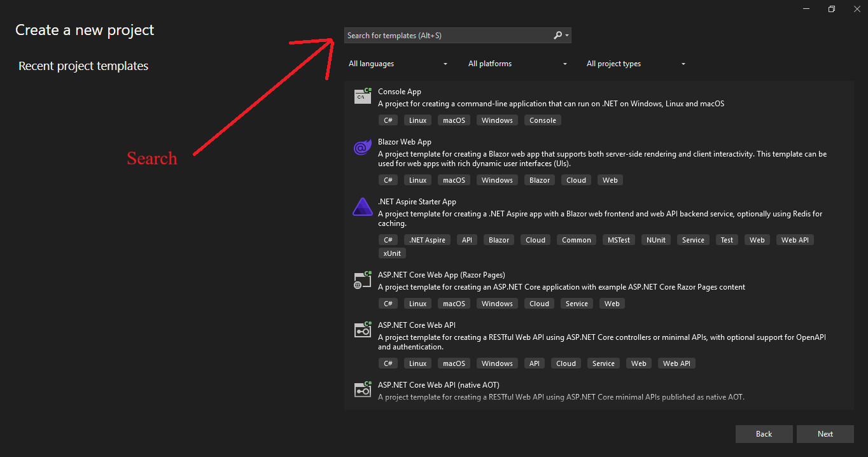Click the ASP.NET Core Web API icon
The width and height of the screenshot is (868, 457).
[x=363, y=330]
